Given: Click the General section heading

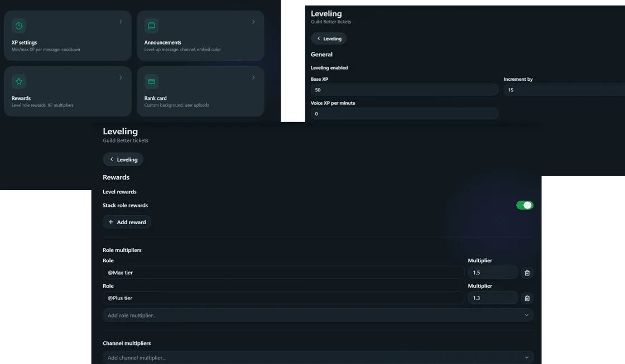Looking at the screenshot, I should [x=321, y=54].
